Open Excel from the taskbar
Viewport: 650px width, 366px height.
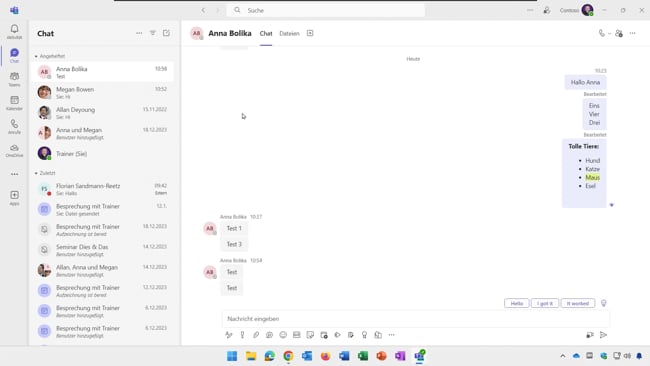point(363,356)
